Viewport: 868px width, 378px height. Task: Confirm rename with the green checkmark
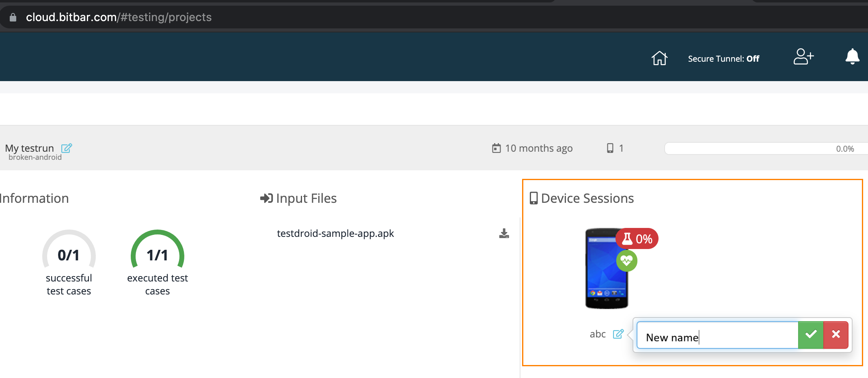pos(810,335)
